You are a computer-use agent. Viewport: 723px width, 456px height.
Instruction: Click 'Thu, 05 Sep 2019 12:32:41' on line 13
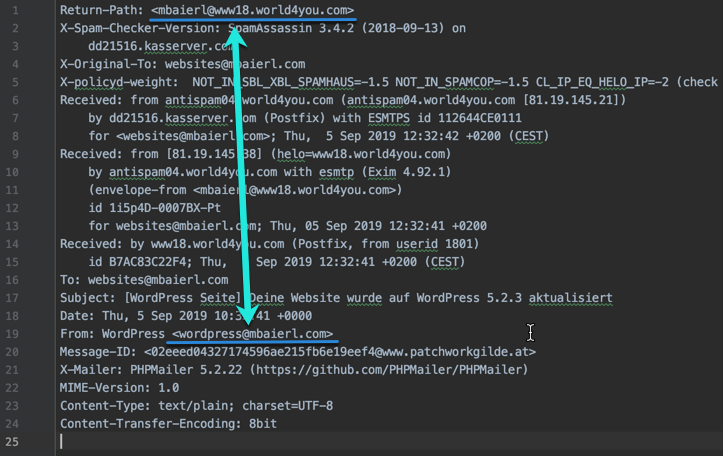coord(357,226)
